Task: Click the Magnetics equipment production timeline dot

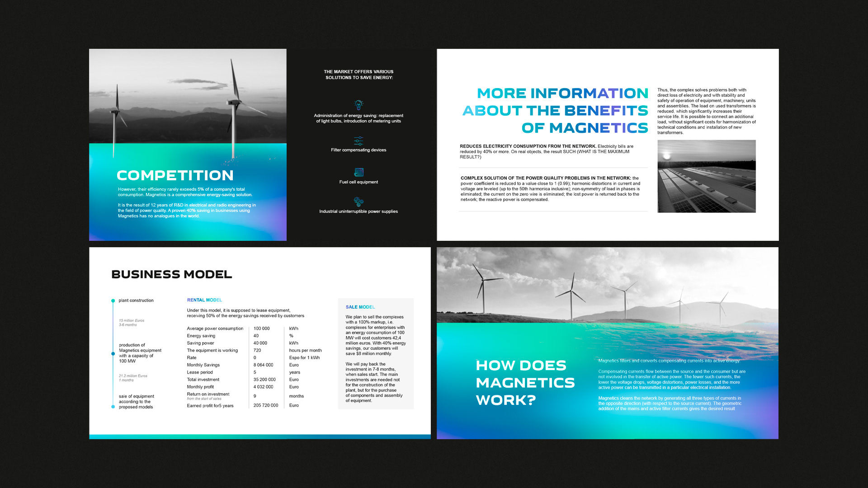Action: [113, 353]
